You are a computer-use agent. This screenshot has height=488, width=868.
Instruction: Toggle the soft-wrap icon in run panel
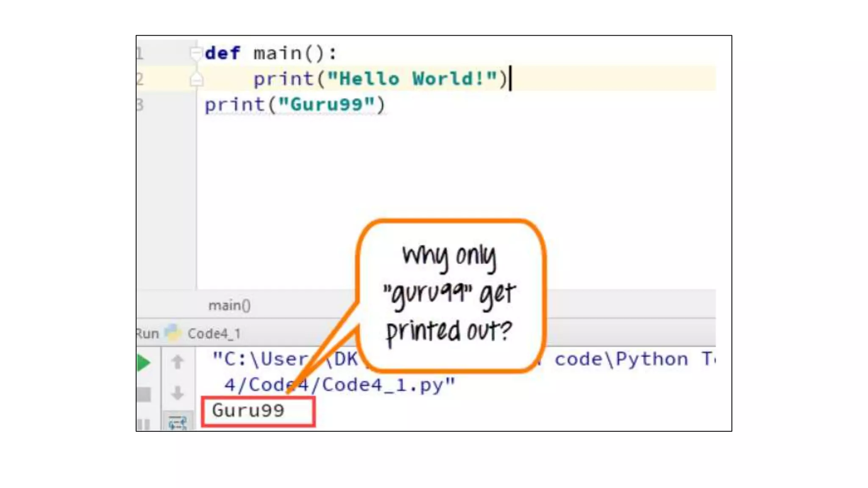(x=178, y=422)
